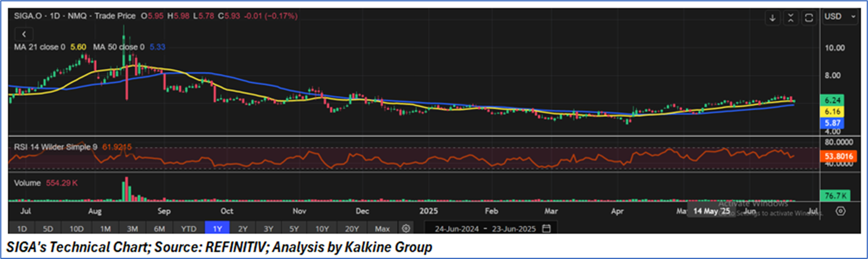
Task: Click the 8.00 price axis label
Action: click(834, 76)
